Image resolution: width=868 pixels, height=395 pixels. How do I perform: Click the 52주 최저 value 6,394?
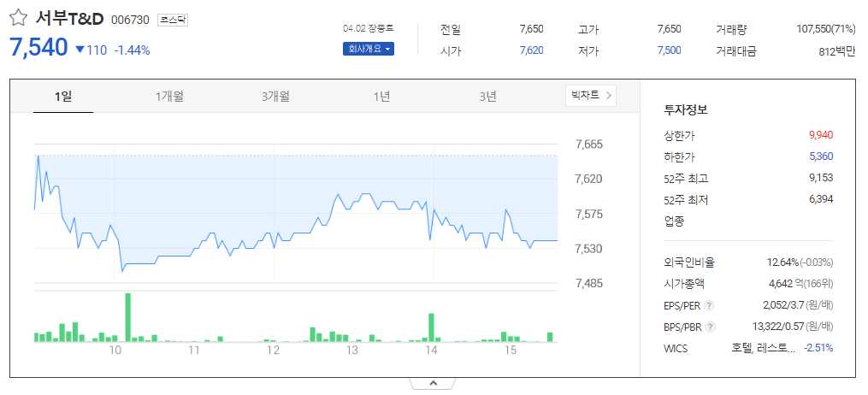coord(821,199)
